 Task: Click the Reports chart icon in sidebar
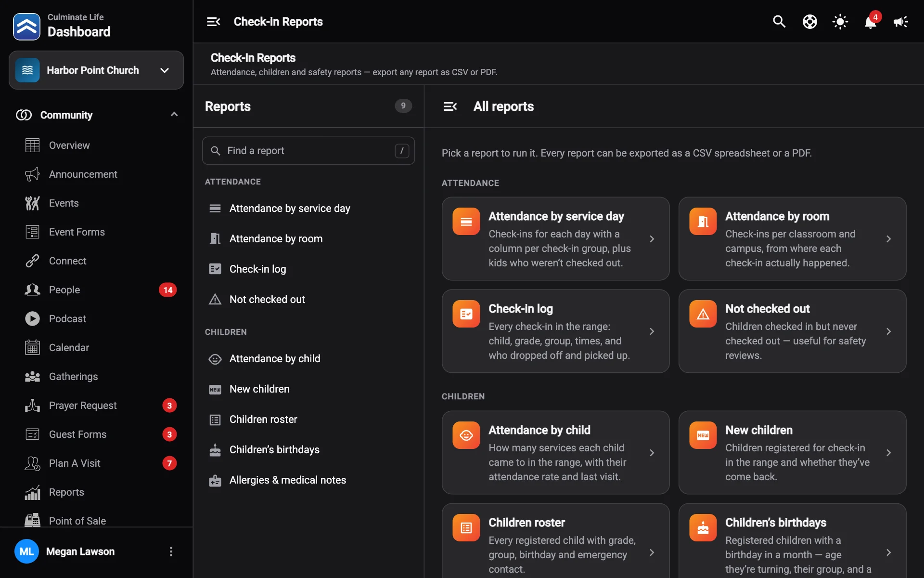click(32, 492)
